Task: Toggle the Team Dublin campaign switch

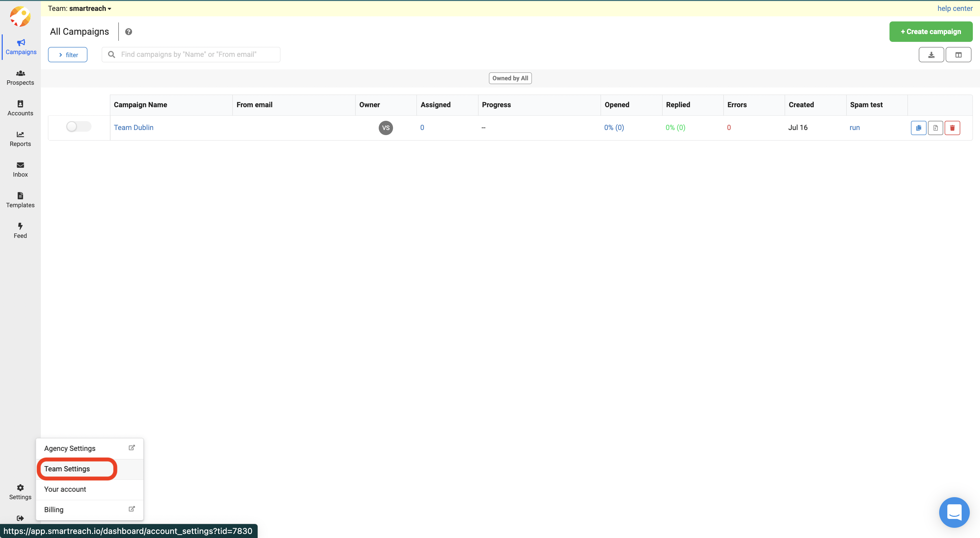Action: [x=78, y=127]
